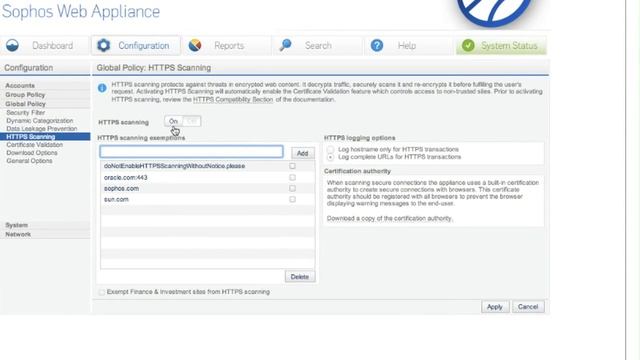
Task: Select HTTPS Scanning in sidebar
Action: (x=45, y=137)
